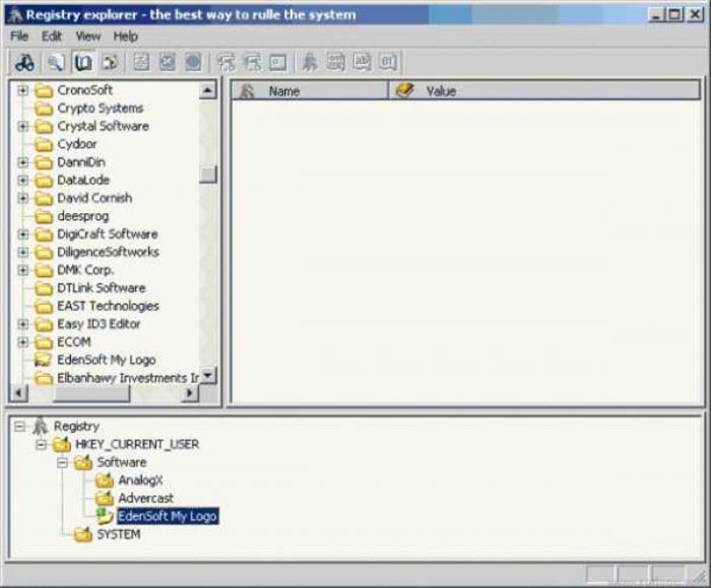Open the File menu
The height and width of the screenshot is (588, 711).
[19, 36]
